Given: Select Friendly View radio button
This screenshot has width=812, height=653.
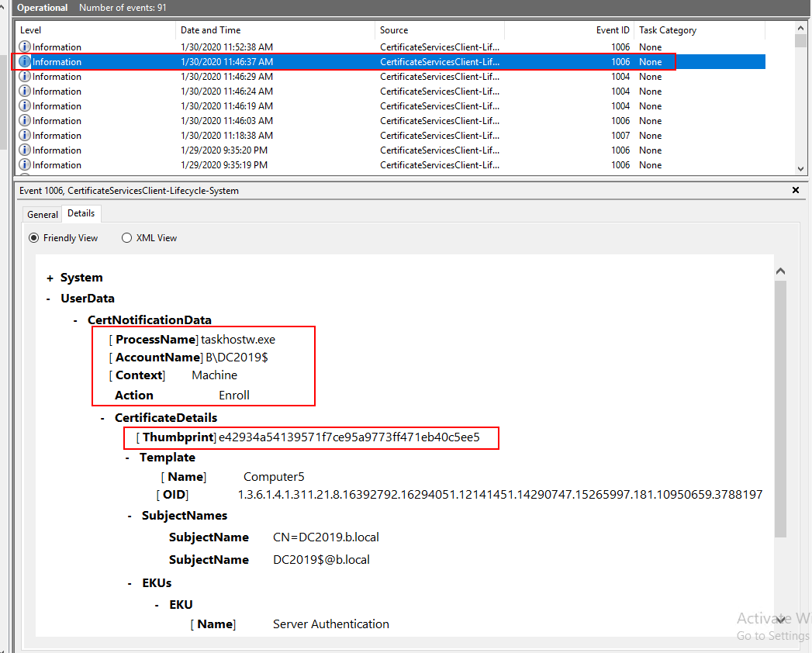Looking at the screenshot, I should click(33, 238).
